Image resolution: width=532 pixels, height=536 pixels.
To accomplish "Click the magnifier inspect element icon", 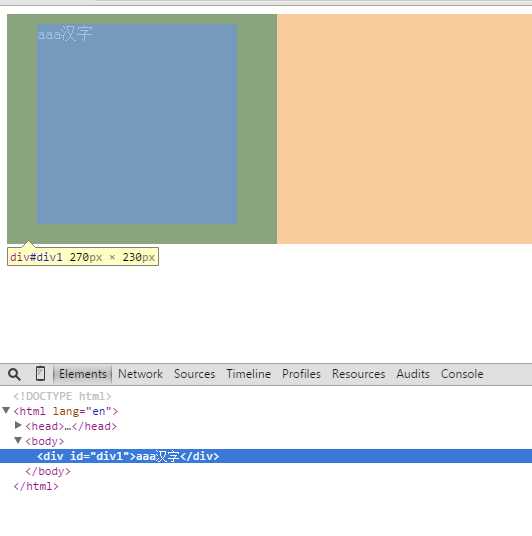I will pos(14,374).
